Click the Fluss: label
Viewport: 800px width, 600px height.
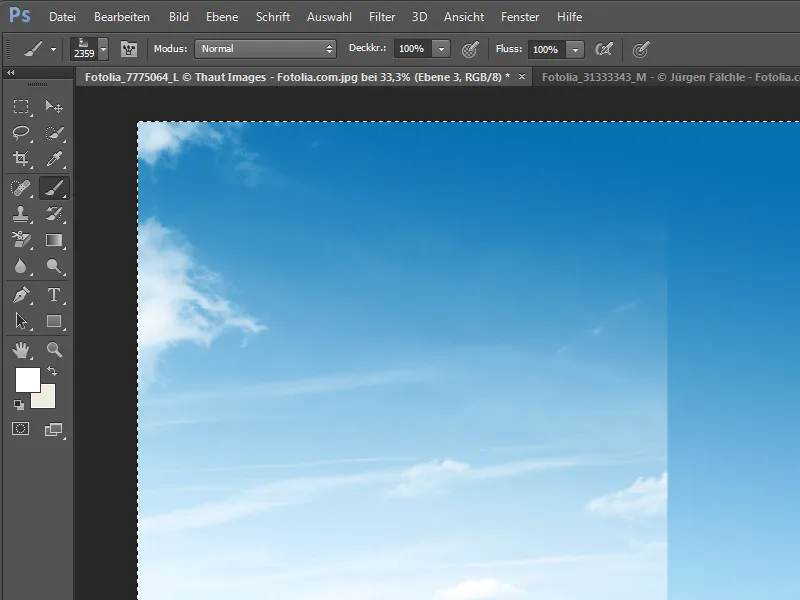click(509, 48)
